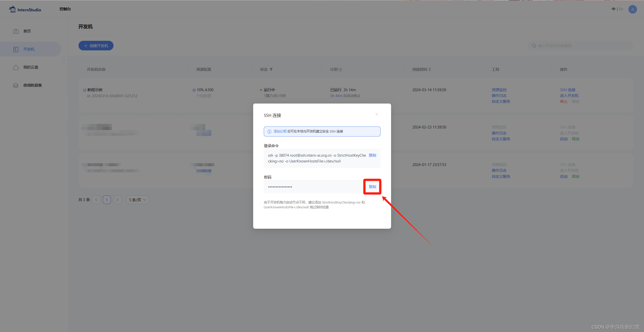Click 释放 in the 2024-01-17 row
The width and height of the screenshot is (644, 332).
tap(576, 176)
